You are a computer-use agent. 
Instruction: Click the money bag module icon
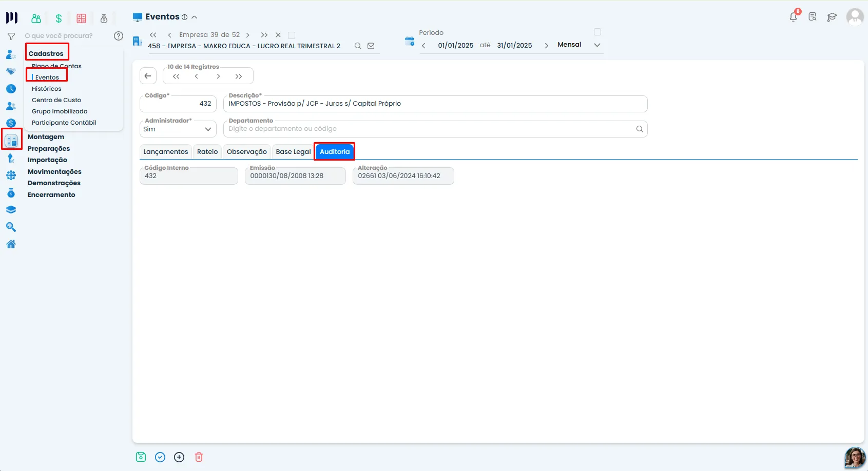[104, 18]
